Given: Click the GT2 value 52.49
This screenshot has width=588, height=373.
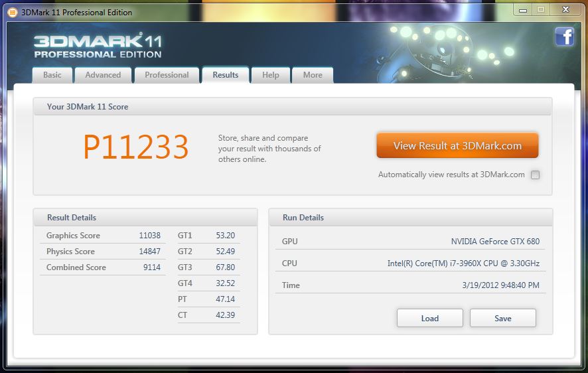Looking at the screenshot, I should point(226,252).
